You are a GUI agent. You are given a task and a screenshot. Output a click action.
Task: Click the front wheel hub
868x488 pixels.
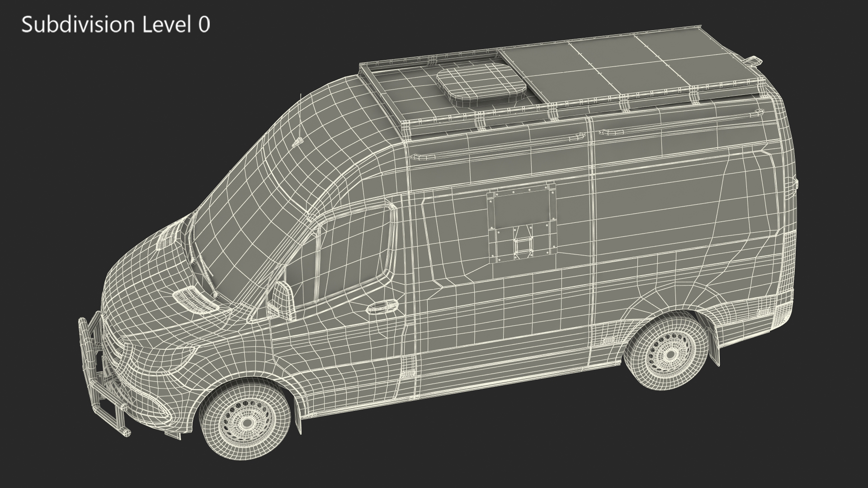246,423
